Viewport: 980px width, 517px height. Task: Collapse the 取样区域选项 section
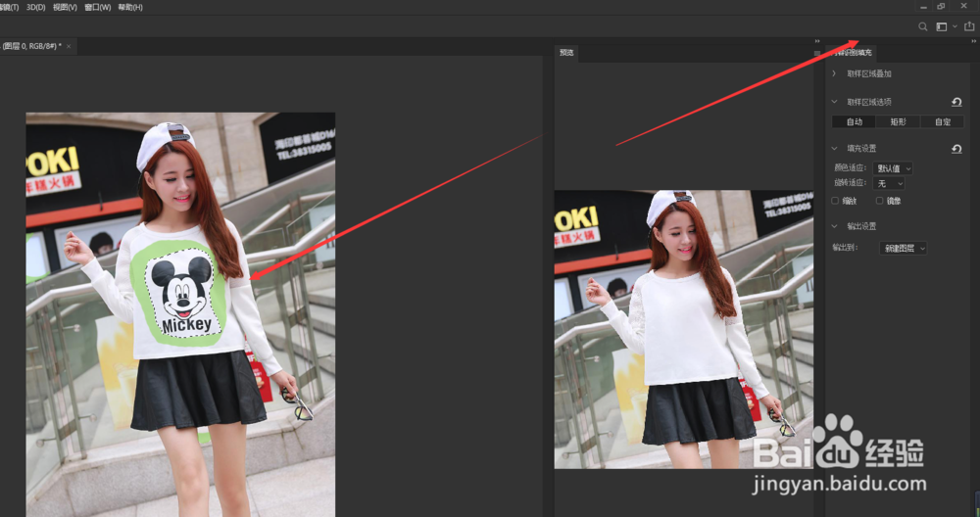pos(834,102)
